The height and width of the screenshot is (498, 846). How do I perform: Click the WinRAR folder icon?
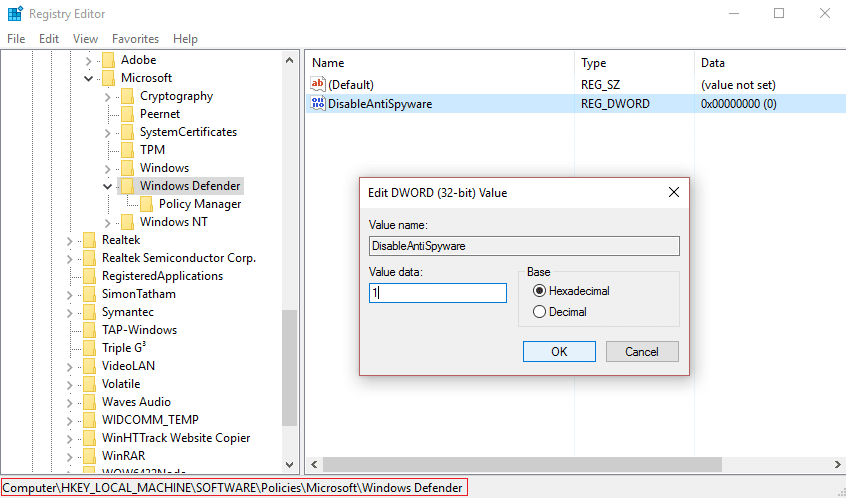89,456
